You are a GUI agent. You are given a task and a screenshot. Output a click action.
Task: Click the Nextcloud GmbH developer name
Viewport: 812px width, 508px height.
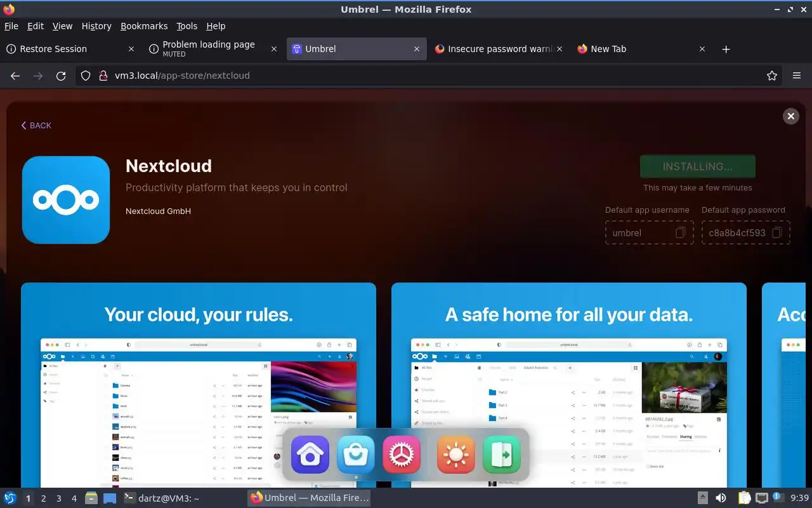(x=158, y=211)
